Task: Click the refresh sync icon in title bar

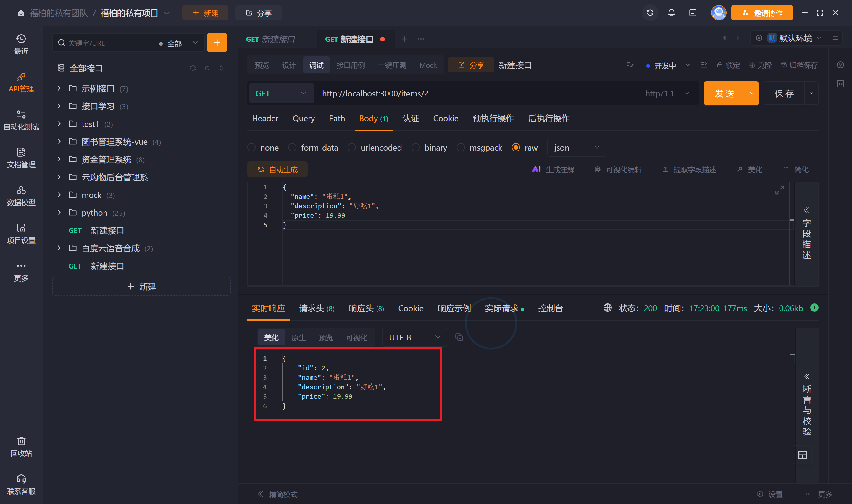Action: pos(650,13)
